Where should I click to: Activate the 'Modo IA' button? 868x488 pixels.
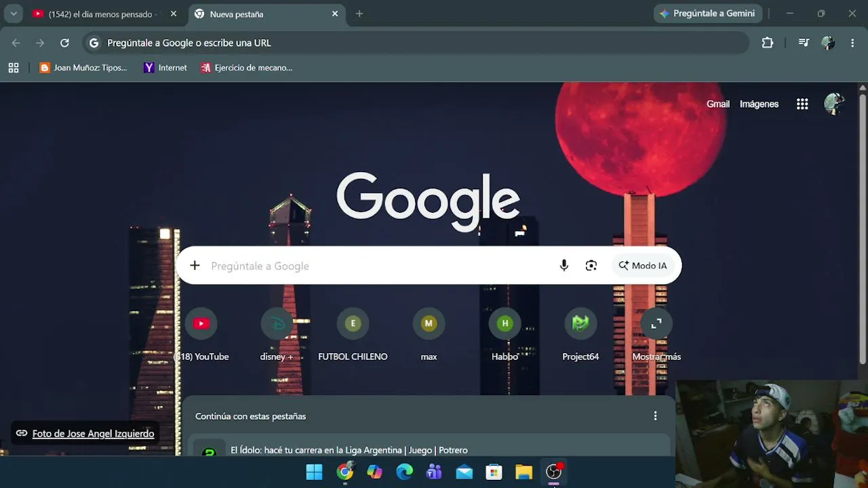643,266
